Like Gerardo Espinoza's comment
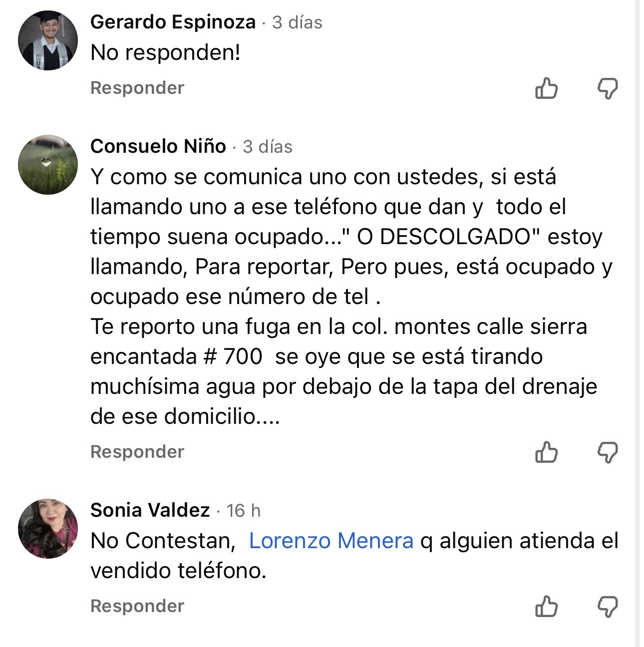644x647 pixels. click(x=546, y=89)
